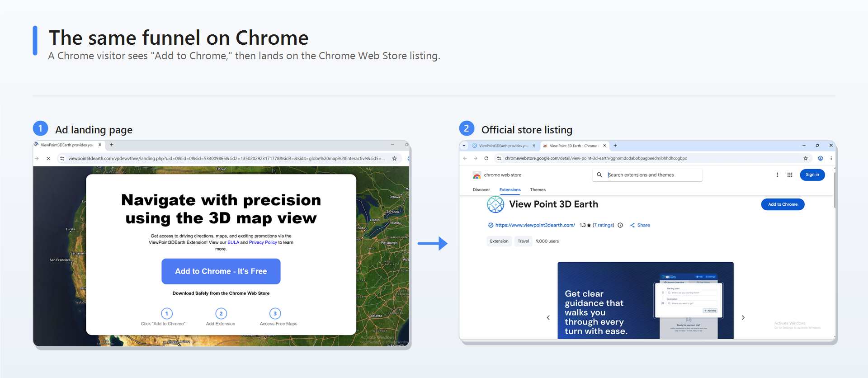Close the 'View Point 3D Earth - Chrome' tab

coord(604,146)
